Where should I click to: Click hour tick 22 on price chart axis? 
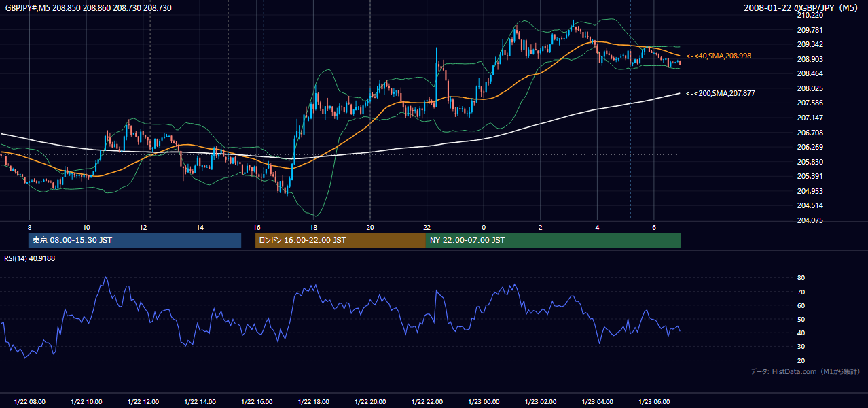[x=427, y=227]
